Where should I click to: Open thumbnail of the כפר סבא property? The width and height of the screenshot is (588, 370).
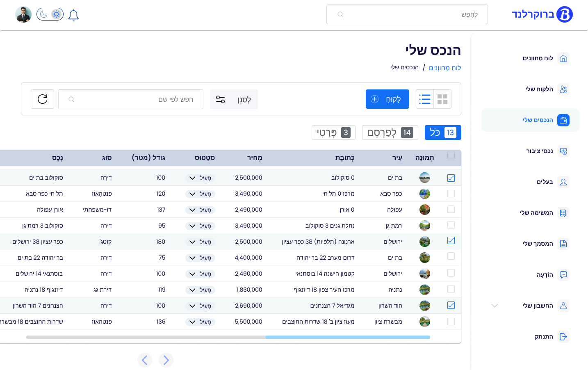pos(425,194)
